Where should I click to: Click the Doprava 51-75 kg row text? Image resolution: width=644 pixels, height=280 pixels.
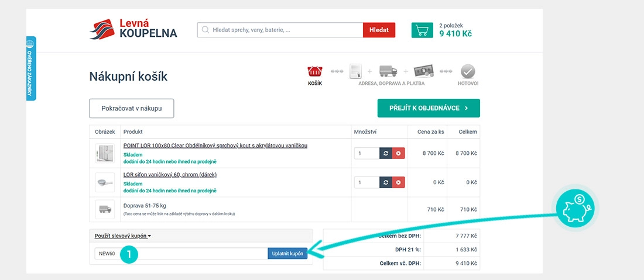click(x=145, y=206)
